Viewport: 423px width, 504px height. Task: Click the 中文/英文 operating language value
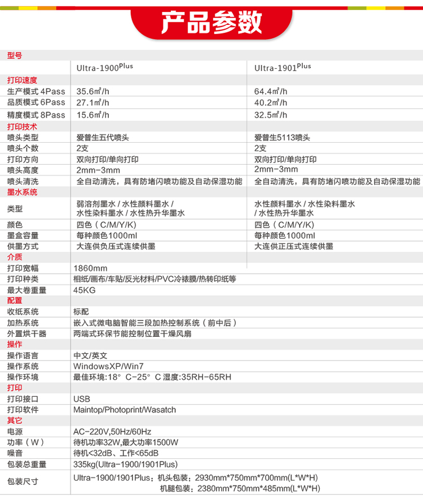click(90, 356)
